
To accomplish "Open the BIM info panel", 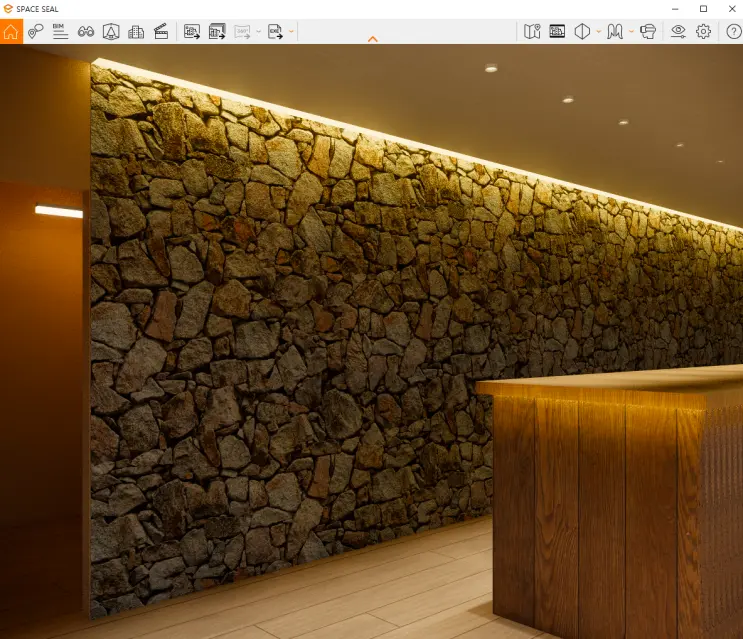I will [x=60, y=32].
